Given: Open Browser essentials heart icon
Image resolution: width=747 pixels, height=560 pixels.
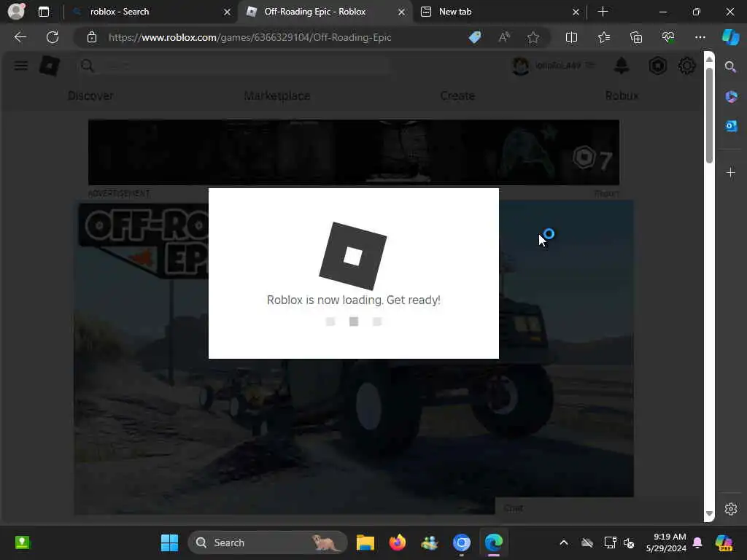Looking at the screenshot, I should (668, 37).
